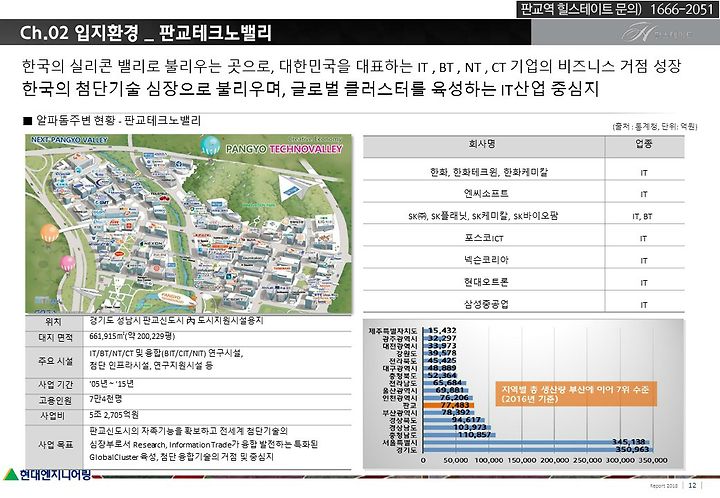
Task: Click the '100,000' axis tick label
Action: 489,460
